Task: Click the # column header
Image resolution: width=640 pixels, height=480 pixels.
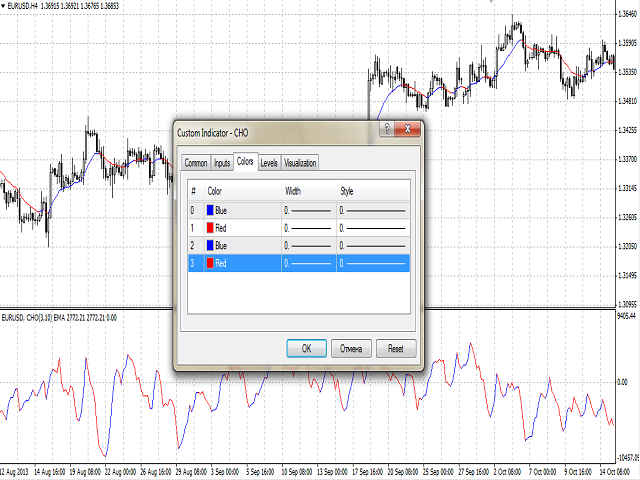Action: (196, 191)
